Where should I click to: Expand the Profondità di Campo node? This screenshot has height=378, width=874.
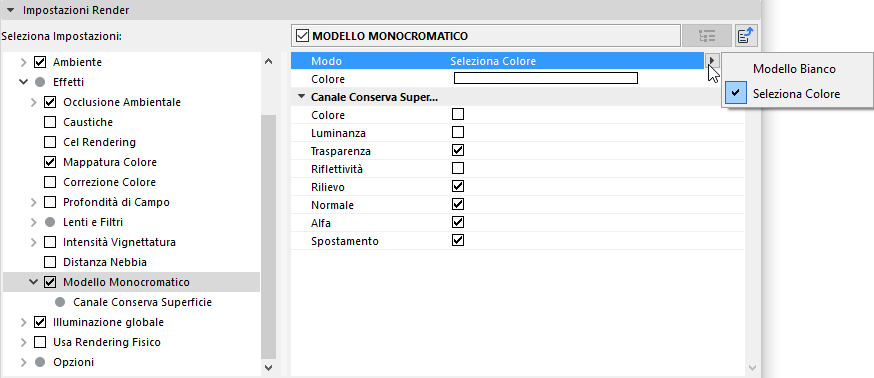34,202
